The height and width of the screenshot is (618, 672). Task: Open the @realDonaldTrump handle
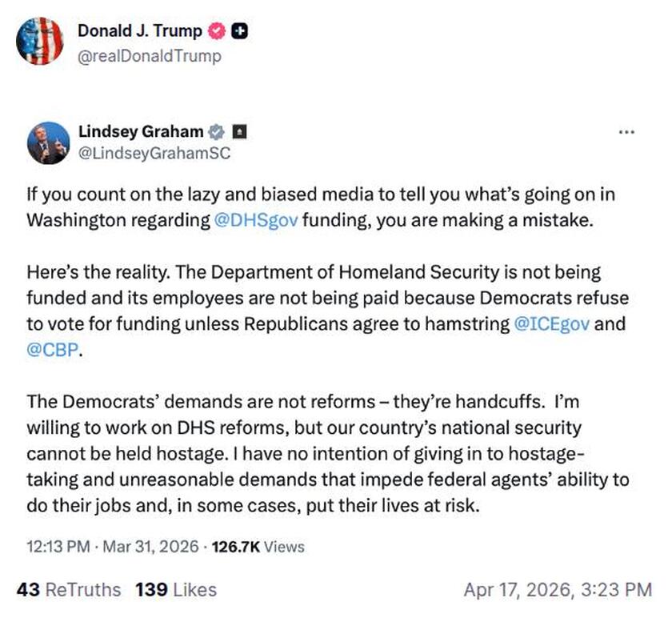pos(149,56)
